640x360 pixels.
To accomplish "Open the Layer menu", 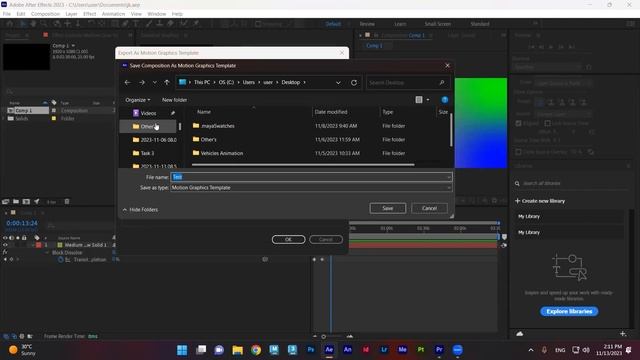I will (71, 14).
